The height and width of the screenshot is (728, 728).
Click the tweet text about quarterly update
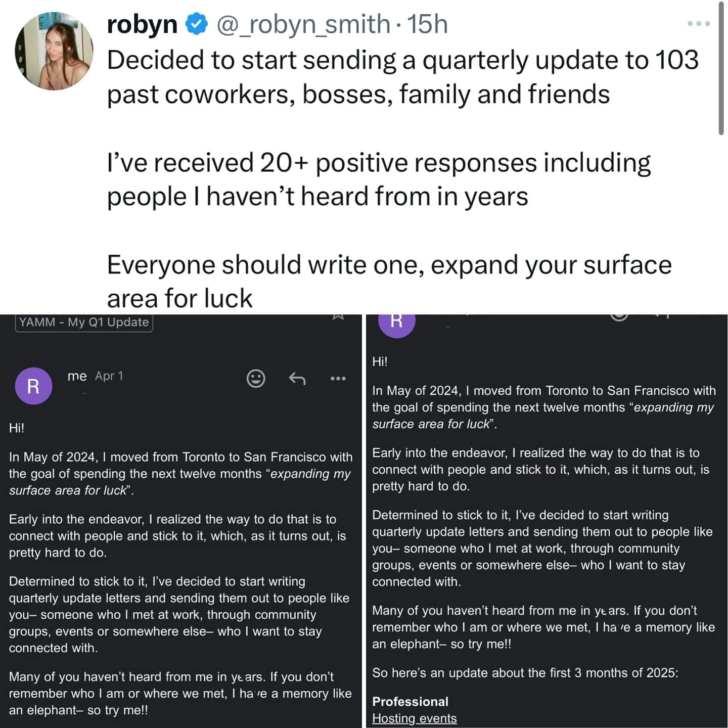(x=402, y=77)
